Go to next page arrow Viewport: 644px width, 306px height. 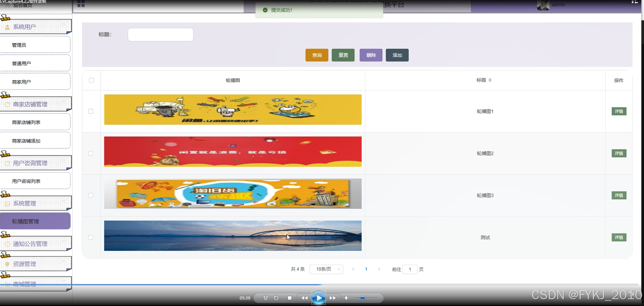[379, 269]
